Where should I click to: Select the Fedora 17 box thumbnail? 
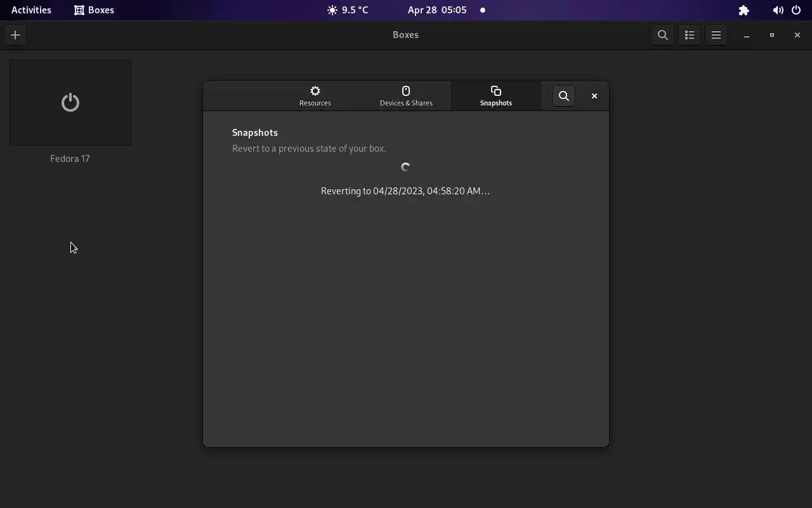[70, 103]
